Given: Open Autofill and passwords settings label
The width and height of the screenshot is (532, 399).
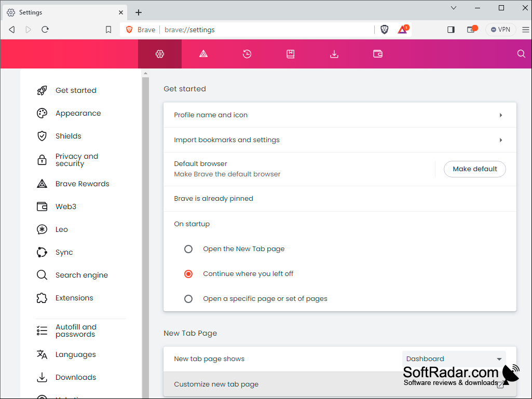Looking at the screenshot, I should (x=76, y=331).
